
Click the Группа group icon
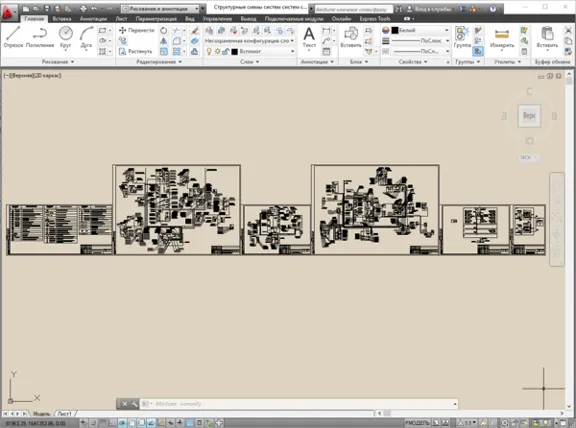(462, 37)
